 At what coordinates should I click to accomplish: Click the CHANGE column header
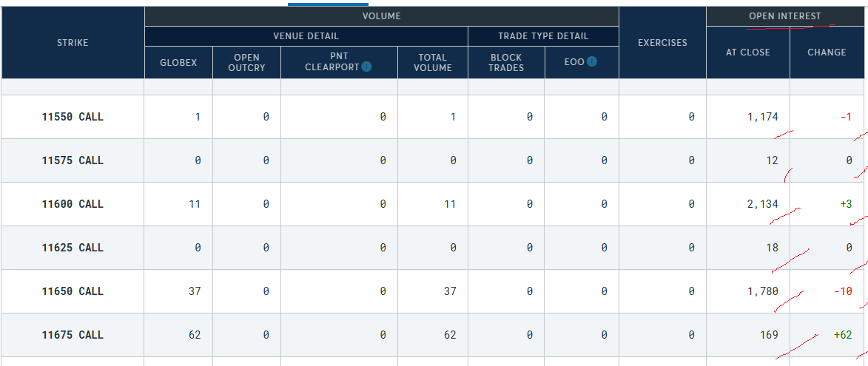(x=827, y=52)
